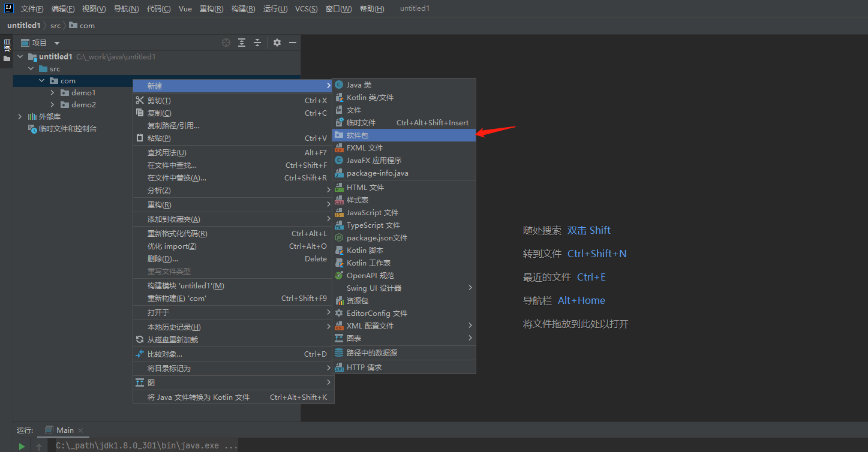Click the HTTP 请求 API icon

click(x=339, y=367)
